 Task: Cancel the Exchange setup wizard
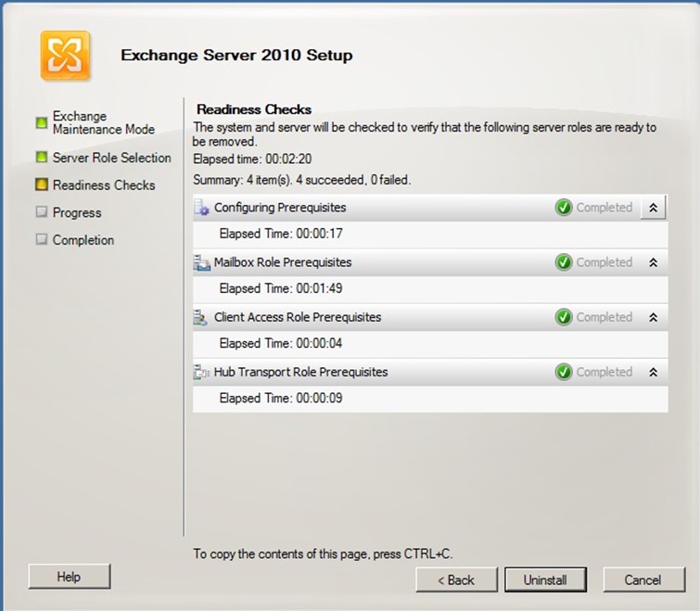point(643,579)
